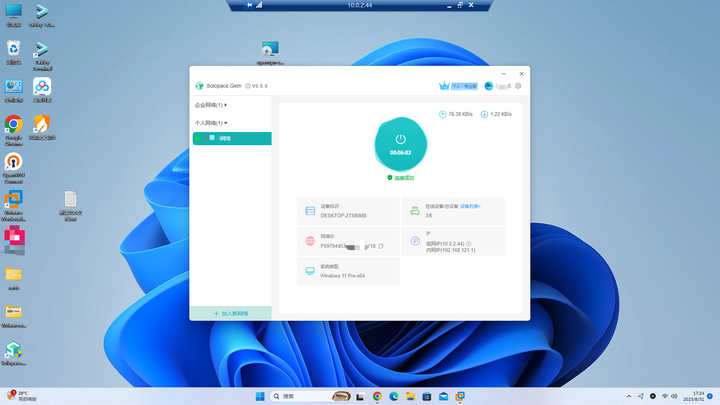Select the installer icon above Solopace window
Viewport: 720px width, 405px height.
pyautogui.click(x=270, y=53)
